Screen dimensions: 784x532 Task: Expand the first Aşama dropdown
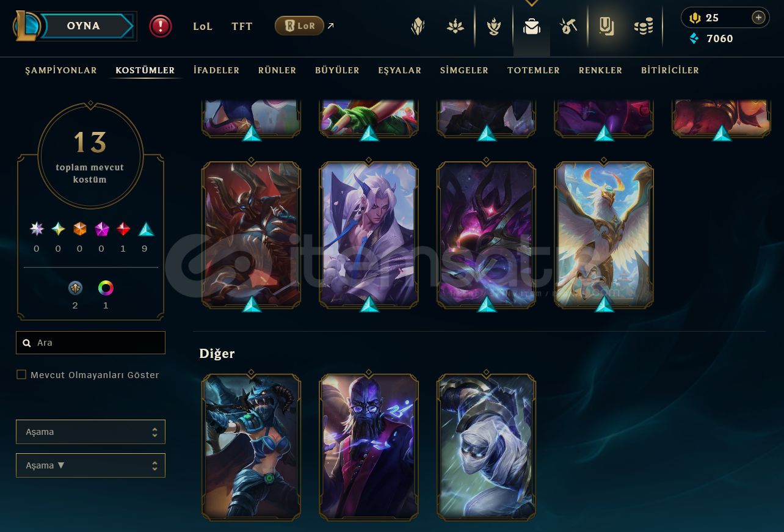click(x=90, y=432)
